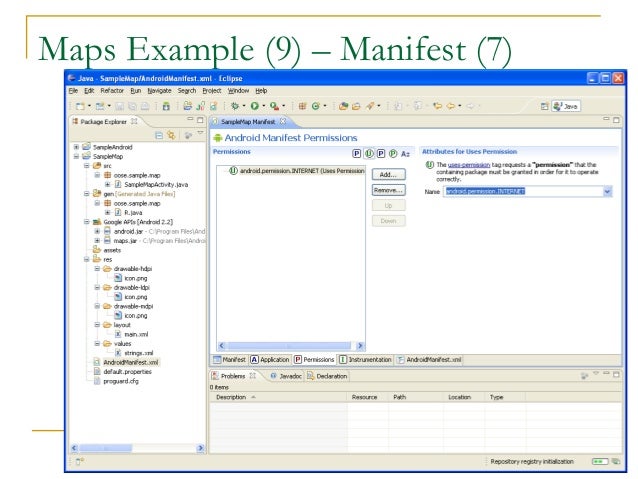
Task: Click the New wizard toolbar icon
Action: pyautogui.click(x=80, y=106)
